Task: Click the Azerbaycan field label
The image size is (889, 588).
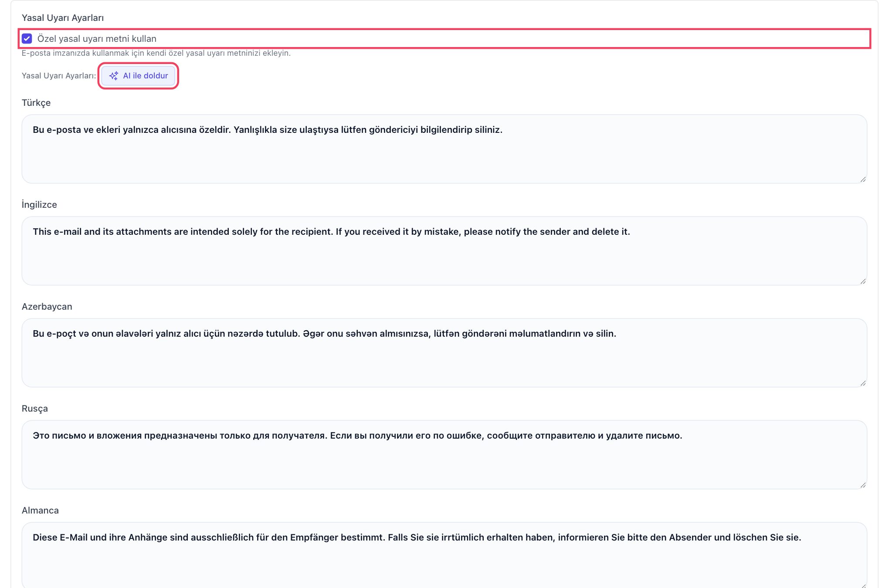Action: (x=47, y=307)
